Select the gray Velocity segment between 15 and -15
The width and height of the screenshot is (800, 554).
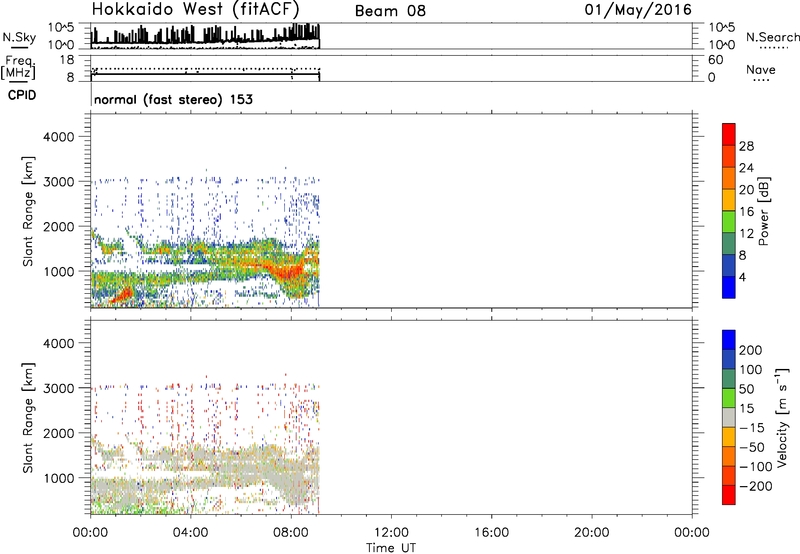[x=729, y=417]
